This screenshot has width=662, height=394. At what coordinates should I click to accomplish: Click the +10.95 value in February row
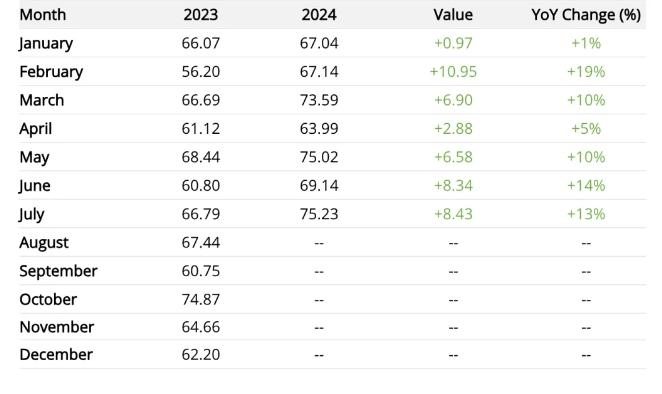click(453, 72)
